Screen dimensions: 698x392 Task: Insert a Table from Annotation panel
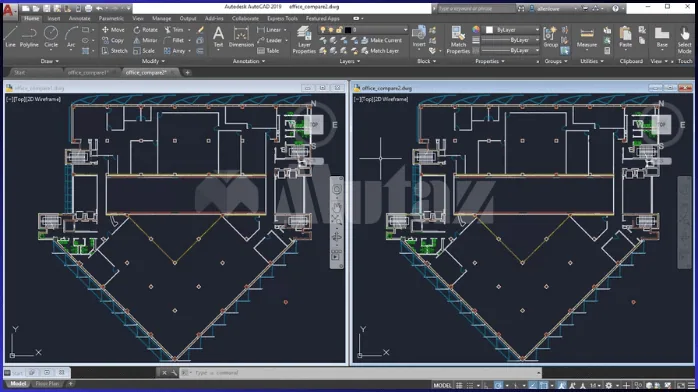tap(268, 51)
